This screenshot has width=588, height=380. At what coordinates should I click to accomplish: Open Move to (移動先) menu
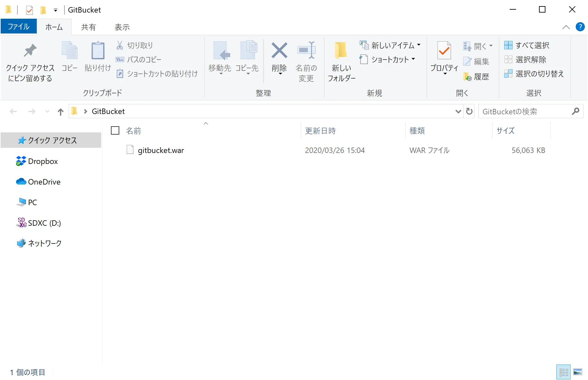click(220, 59)
